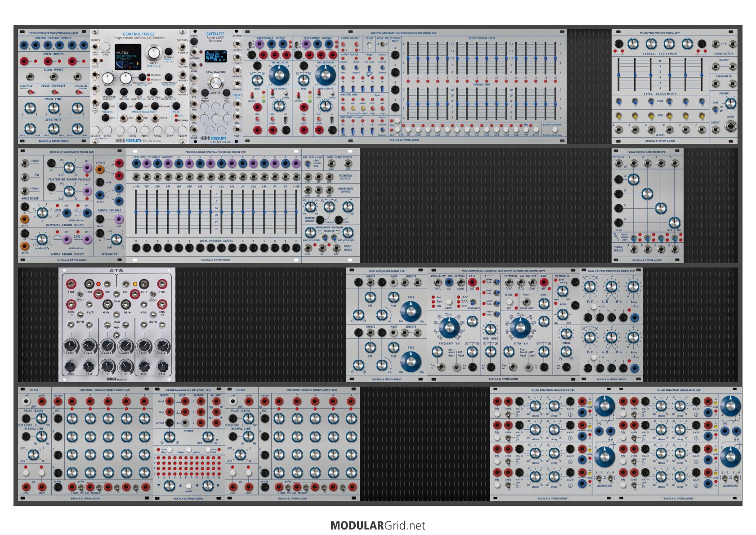Click the single pulse button on Programmable Pulser 242t
756x535 pixels.
tap(188, 450)
